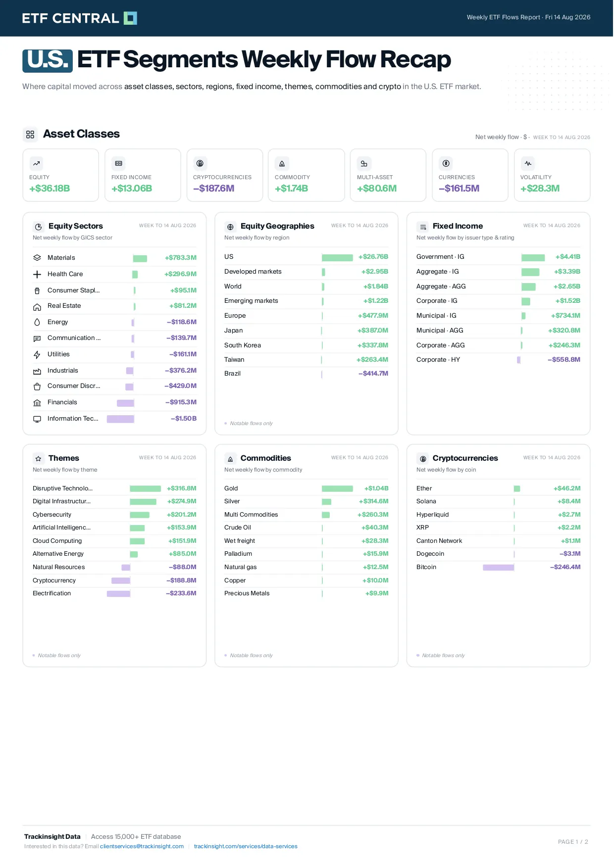Click the Multi-Asset +$80.6M card
This screenshot has width=614, height=868.
point(388,175)
